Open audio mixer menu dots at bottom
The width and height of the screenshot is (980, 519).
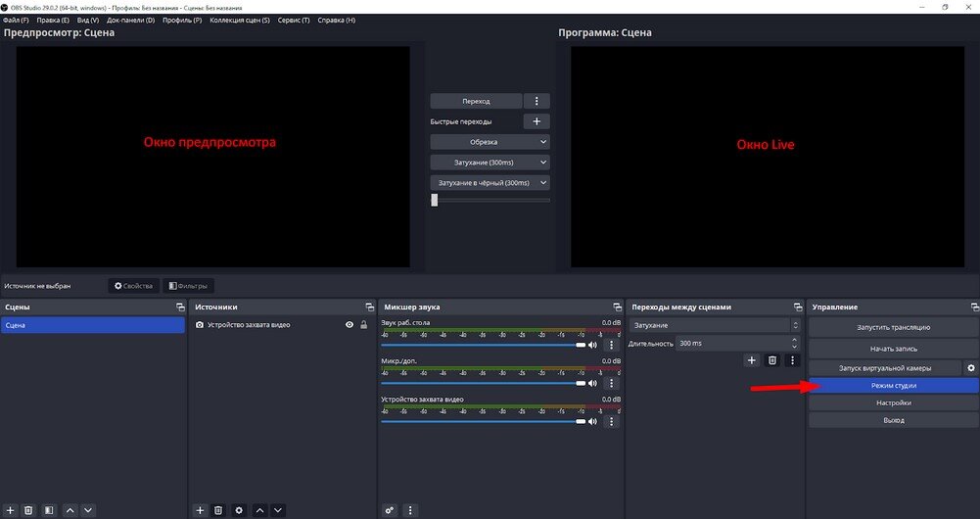pyautogui.click(x=410, y=510)
